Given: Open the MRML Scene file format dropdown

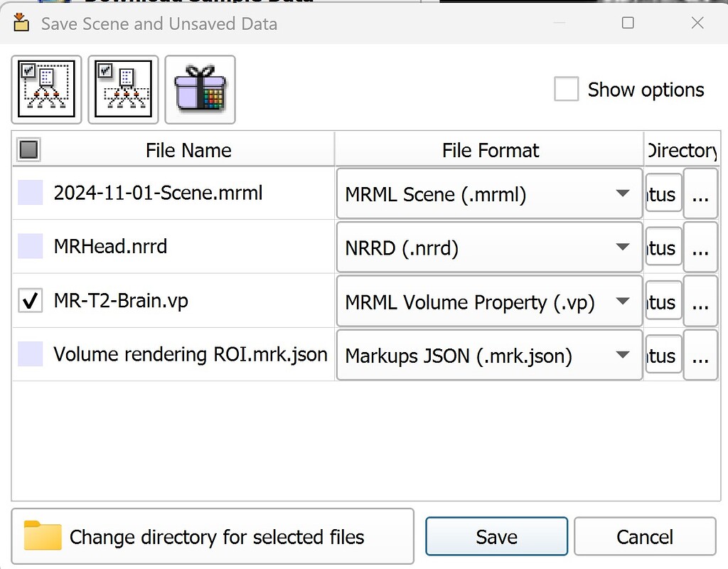Looking at the screenshot, I should point(623,193).
